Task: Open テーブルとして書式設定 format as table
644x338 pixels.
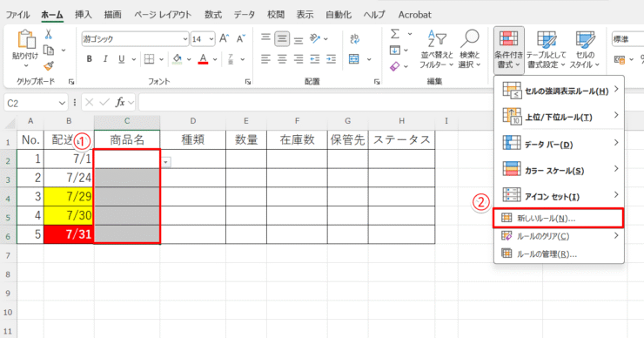Action: click(x=547, y=50)
